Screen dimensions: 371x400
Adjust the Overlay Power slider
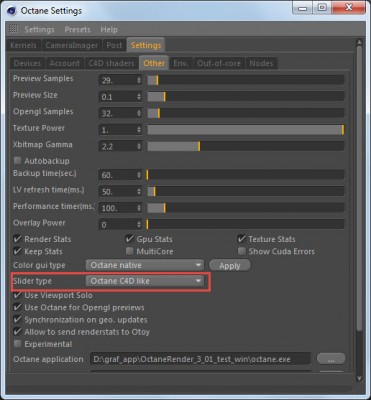coord(246,224)
